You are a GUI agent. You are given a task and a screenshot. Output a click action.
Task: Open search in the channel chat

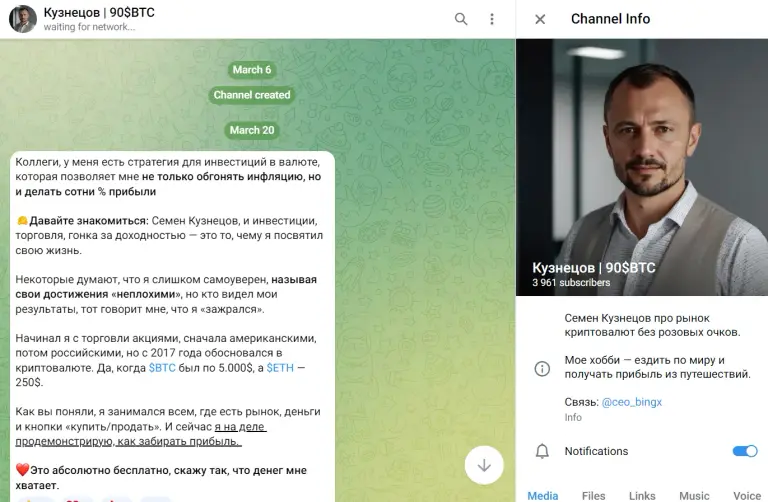(x=460, y=19)
